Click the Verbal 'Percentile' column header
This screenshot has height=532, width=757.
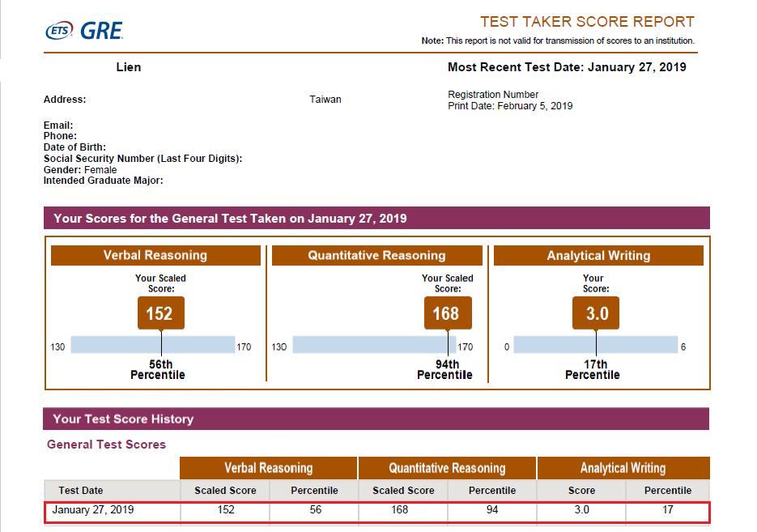(314, 491)
